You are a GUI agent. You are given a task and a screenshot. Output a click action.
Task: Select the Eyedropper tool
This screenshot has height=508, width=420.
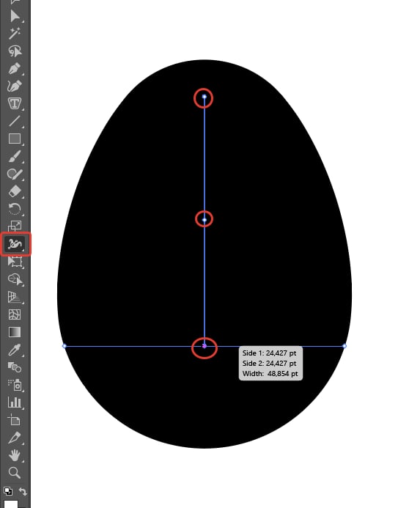15,350
